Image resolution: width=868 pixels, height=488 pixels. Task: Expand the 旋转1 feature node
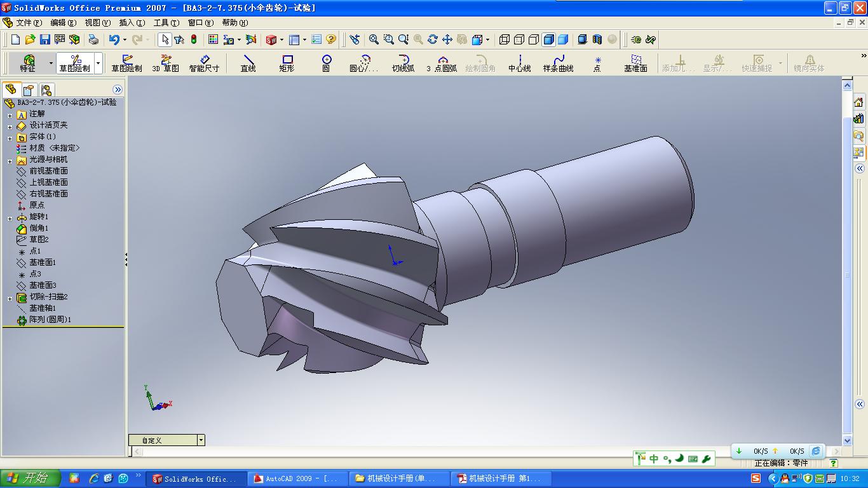[10, 218]
